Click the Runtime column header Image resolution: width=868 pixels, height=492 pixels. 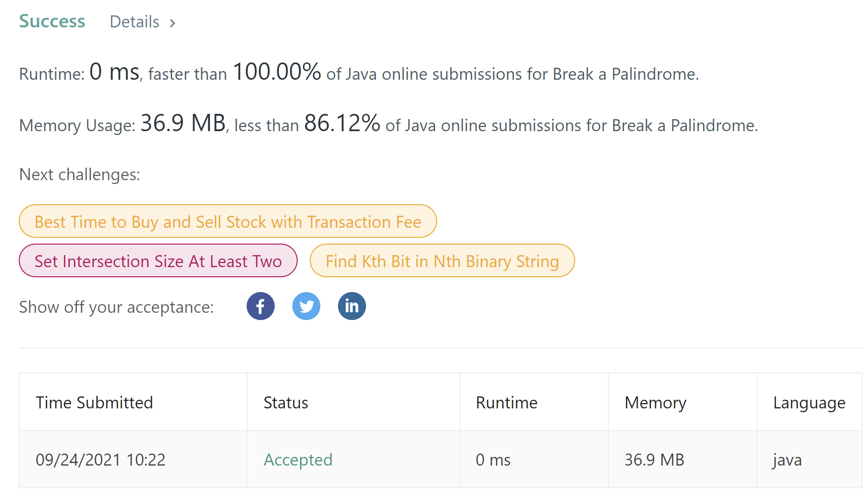tap(506, 403)
